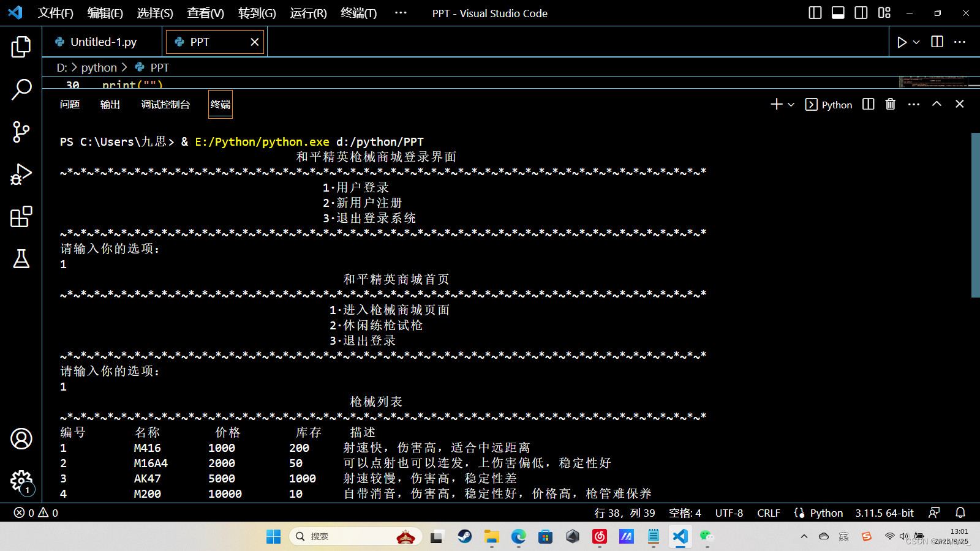Open the 文件(F) menu
This screenshot has width=980, height=551.
(x=56, y=13)
